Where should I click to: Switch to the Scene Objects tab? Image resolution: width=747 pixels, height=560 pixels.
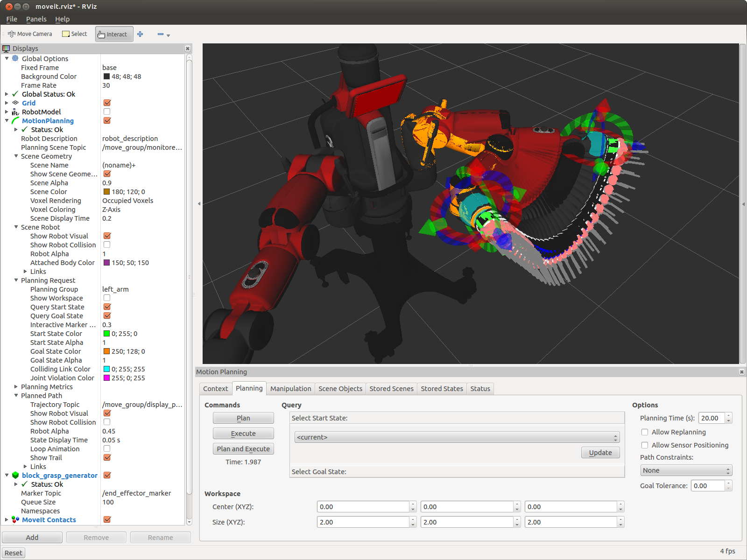pos(340,389)
